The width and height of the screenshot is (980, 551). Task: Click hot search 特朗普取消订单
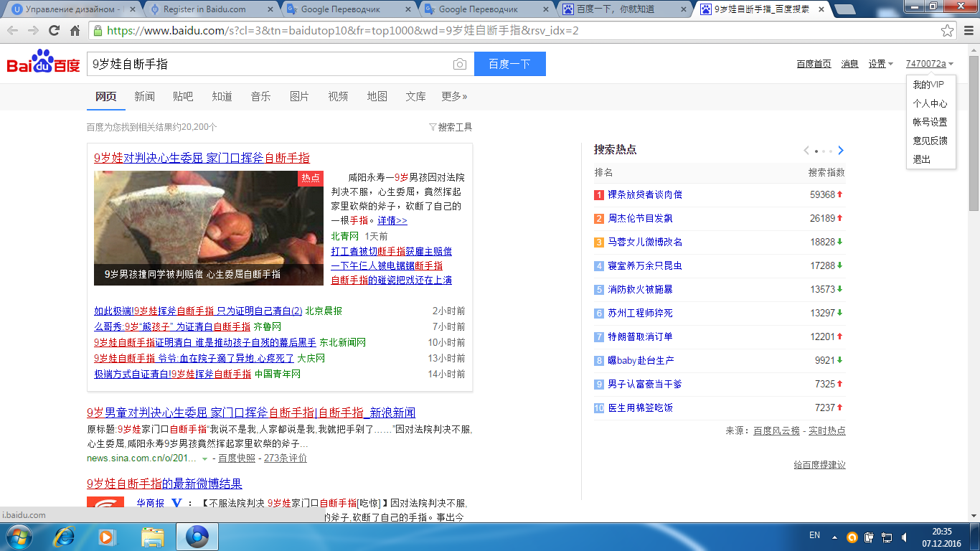[640, 336]
